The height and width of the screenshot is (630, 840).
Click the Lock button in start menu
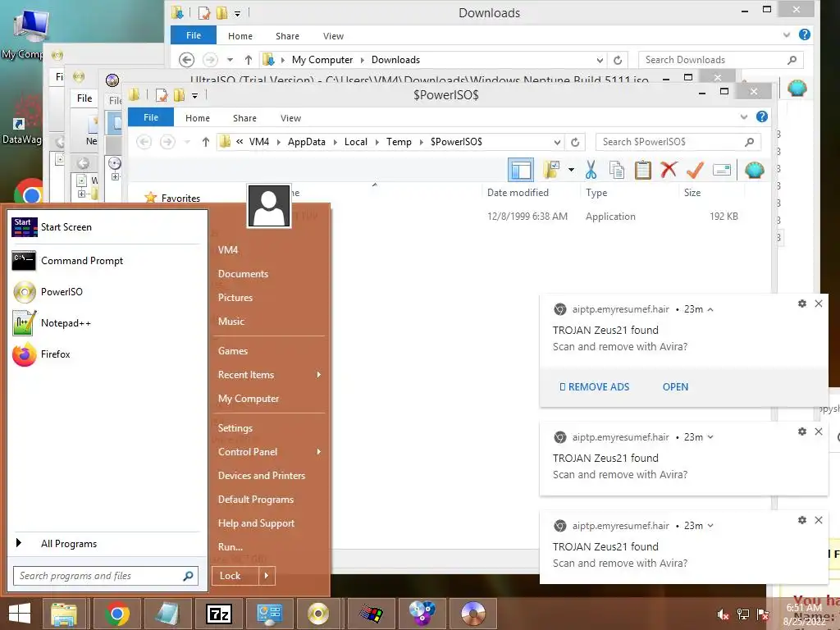click(235, 576)
